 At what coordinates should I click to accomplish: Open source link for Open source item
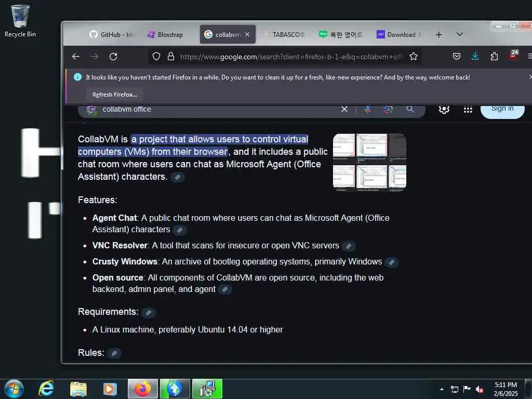click(x=225, y=289)
